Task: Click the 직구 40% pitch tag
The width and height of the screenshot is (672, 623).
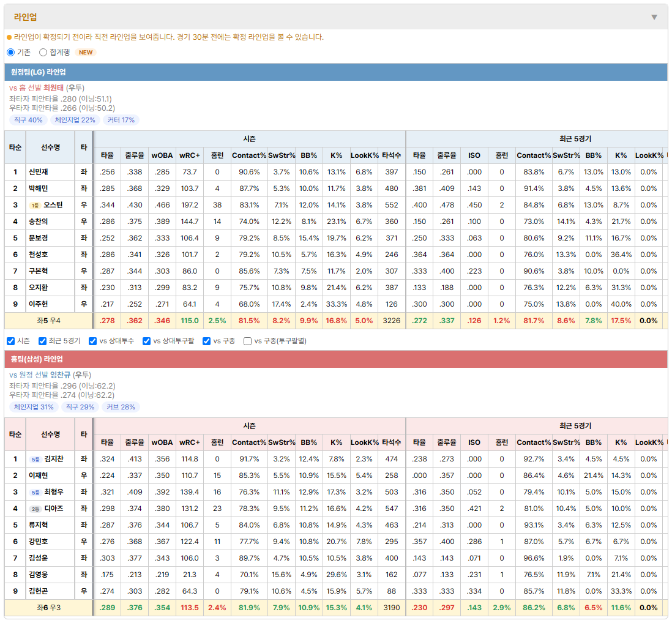Action: click(x=28, y=120)
